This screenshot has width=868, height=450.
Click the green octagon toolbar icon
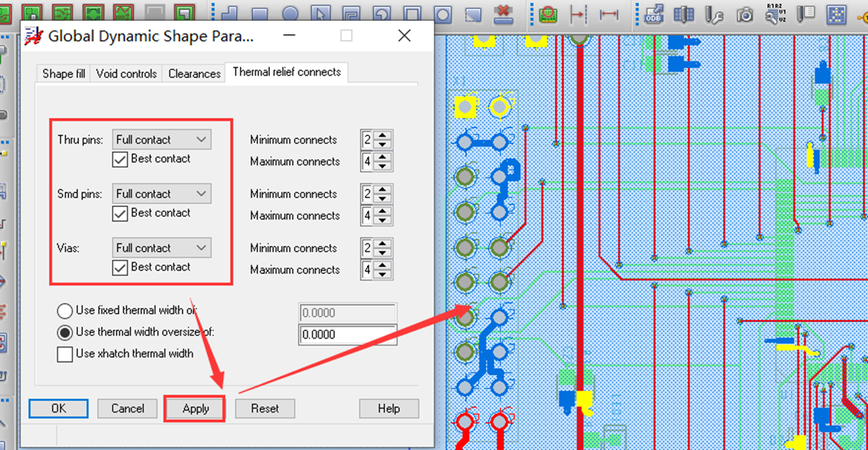pyautogui.click(x=93, y=12)
